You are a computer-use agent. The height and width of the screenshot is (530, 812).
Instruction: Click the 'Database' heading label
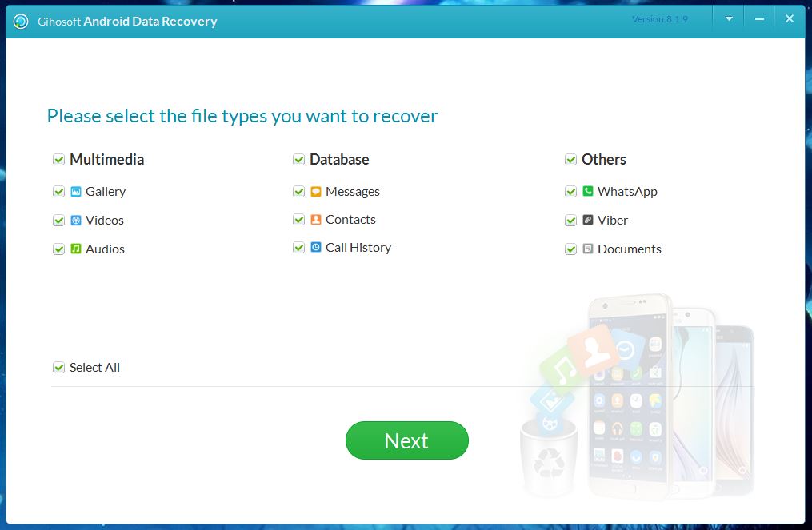click(339, 159)
